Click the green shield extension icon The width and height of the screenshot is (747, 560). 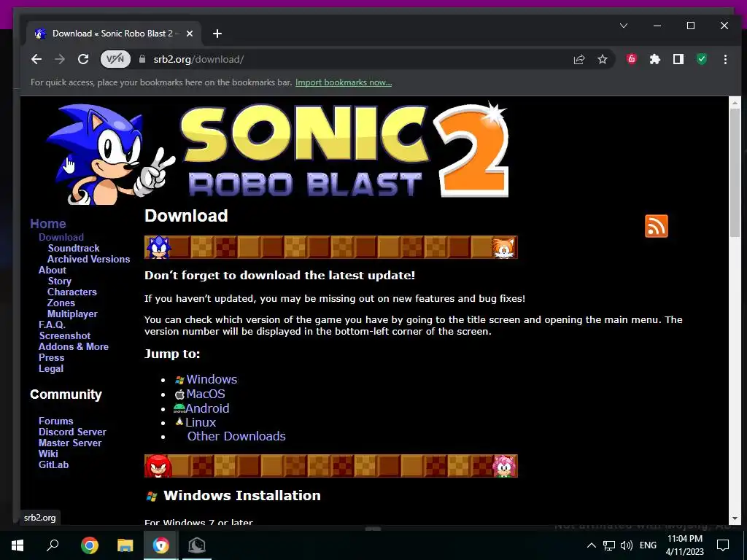pos(702,59)
